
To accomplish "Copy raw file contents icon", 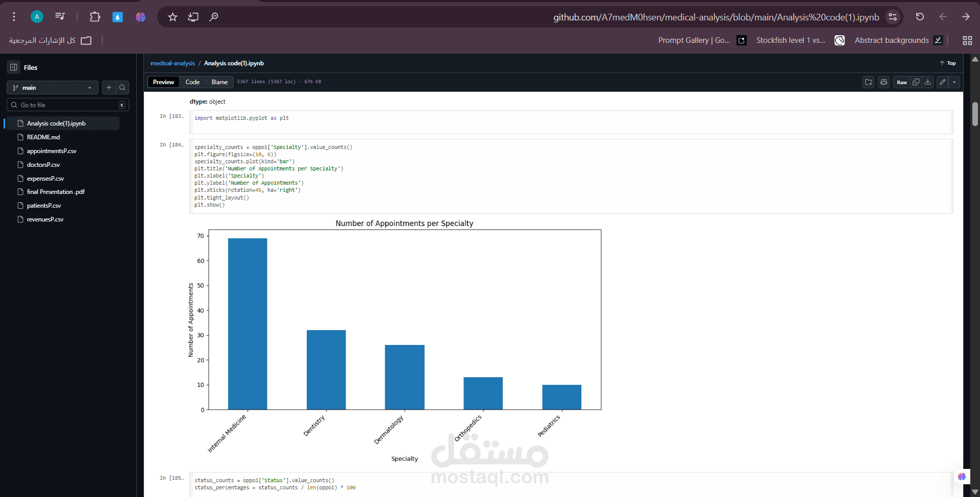I will pos(916,82).
